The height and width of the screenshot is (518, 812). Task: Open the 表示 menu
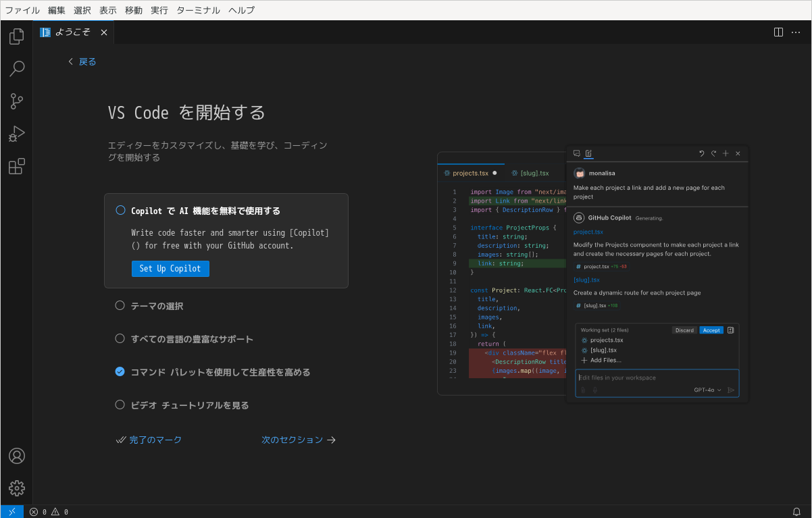click(x=108, y=10)
